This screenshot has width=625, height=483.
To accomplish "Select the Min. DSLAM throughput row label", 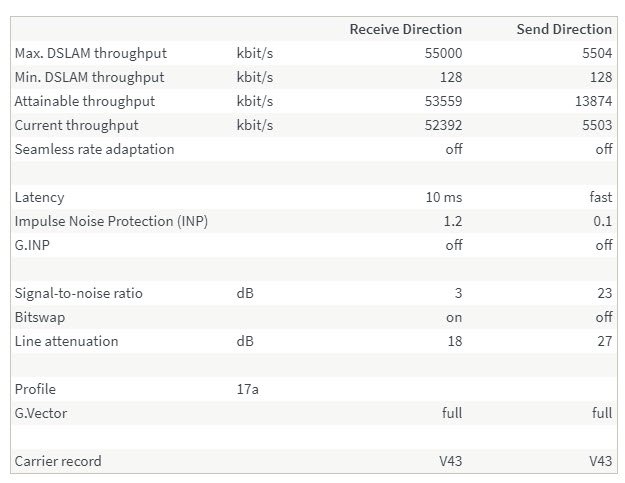I will click(90, 77).
